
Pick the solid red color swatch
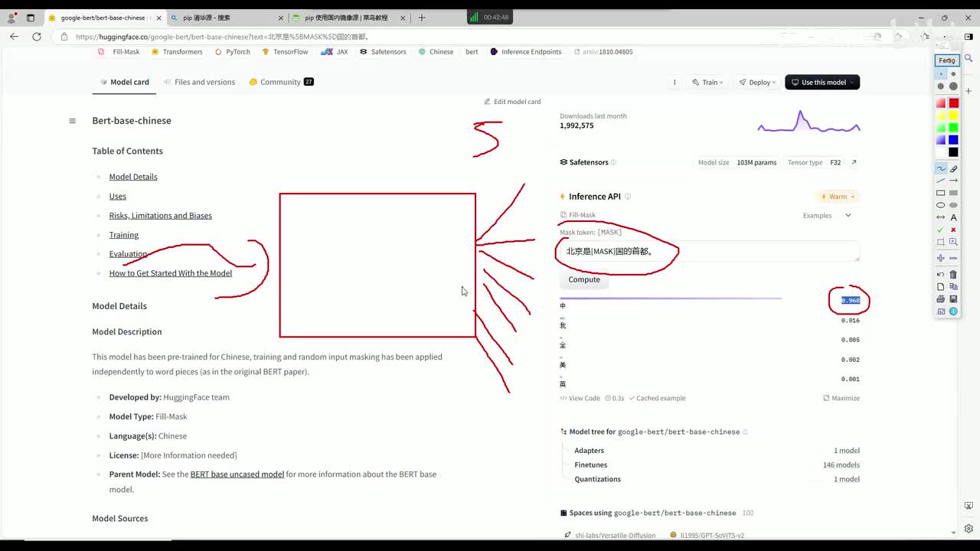click(953, 103)
